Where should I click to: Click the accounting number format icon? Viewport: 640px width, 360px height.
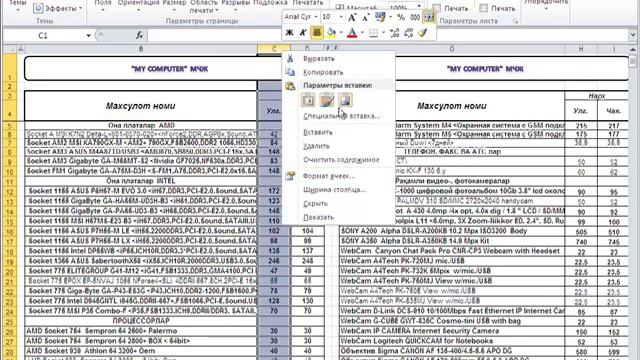(380, 17)
